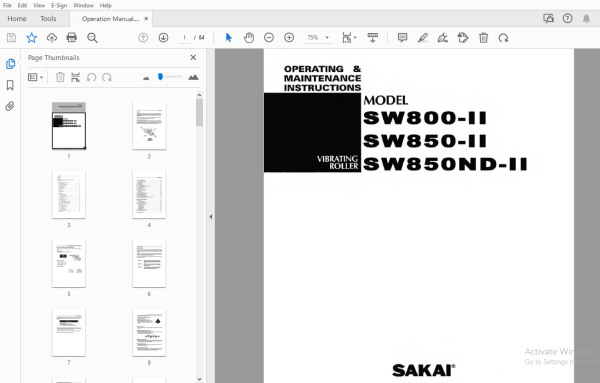
Task: Switch to the Tools tab
Action: pyautogui.click(x=48, y=18)
